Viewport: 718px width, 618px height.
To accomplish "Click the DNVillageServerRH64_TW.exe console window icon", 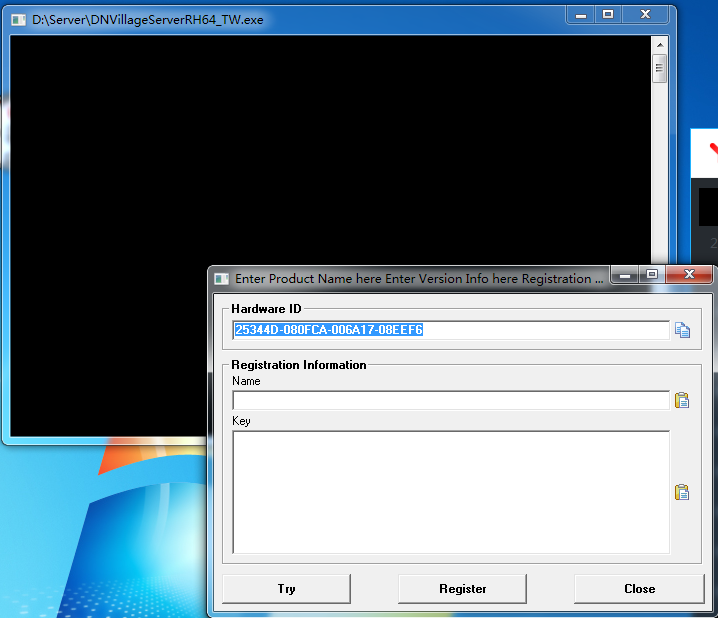I will 18,20.
